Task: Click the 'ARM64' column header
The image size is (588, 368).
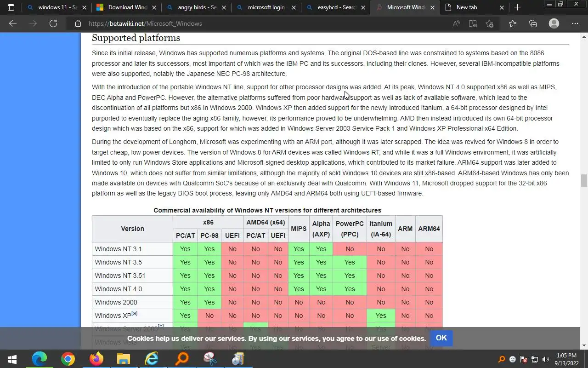Action: tap(429, 229)
